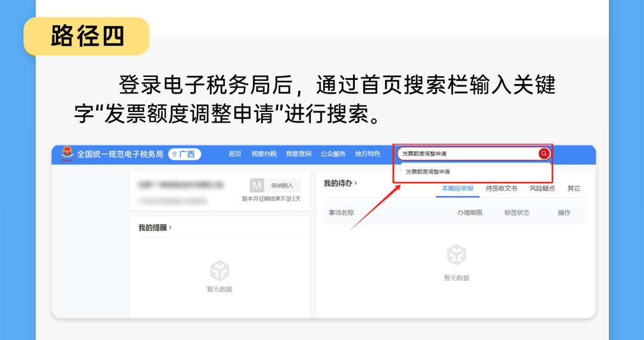Switch to the 待签收文书 tab
This screenshot has width=644, height=340.
[x=501, y=189]
